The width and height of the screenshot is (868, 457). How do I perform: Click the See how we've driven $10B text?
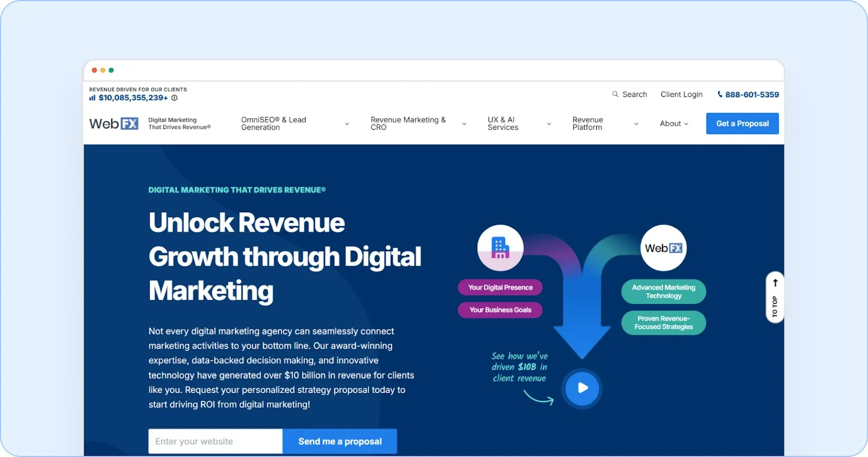click(520, 367)
